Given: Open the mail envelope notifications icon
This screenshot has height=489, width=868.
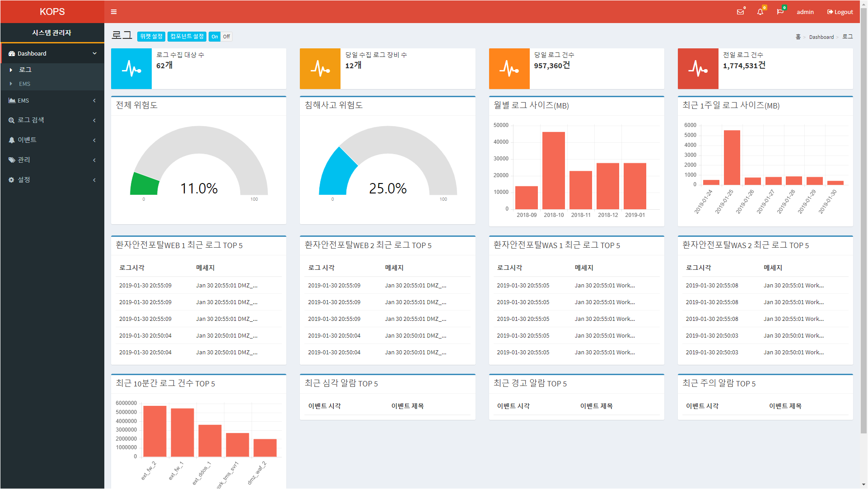Looking at the screenshot, I should click(740, 12).
